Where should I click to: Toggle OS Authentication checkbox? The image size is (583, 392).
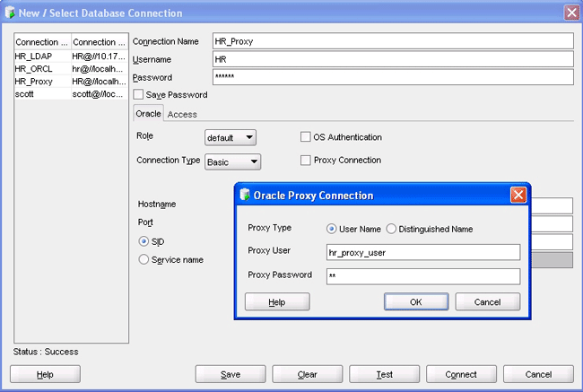[x=305, y=137]
